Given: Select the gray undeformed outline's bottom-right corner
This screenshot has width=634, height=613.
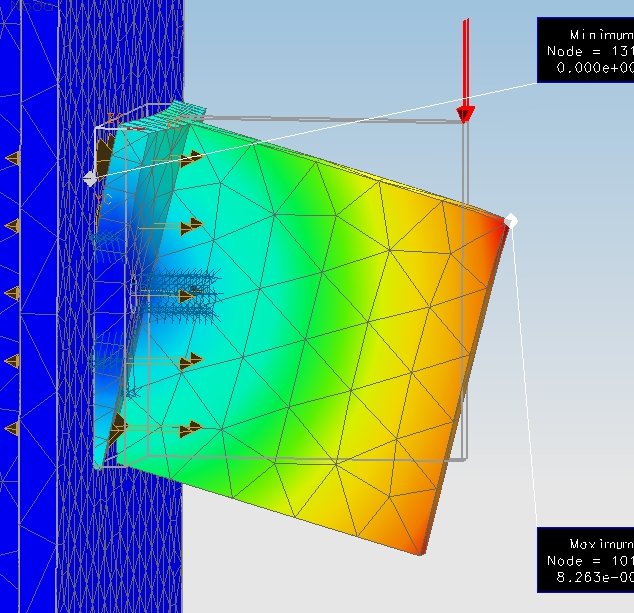Looking at the screenshot, I should point(466,459).
